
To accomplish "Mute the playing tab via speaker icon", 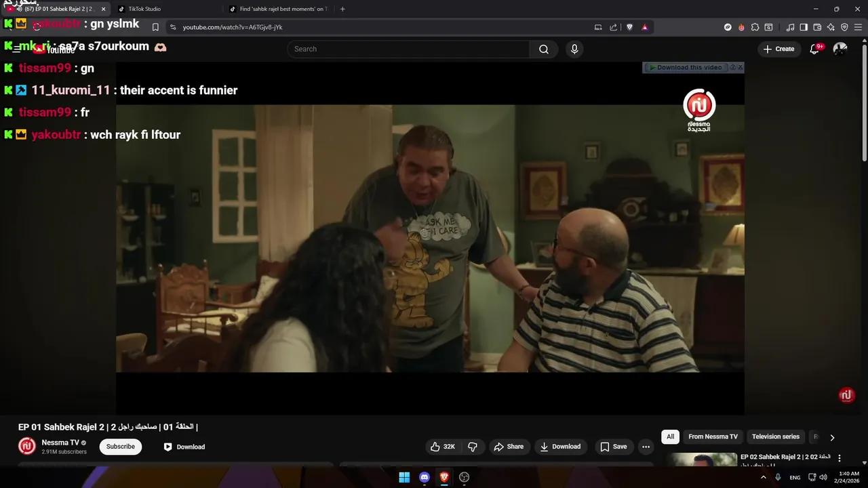I will pos(19,9).
